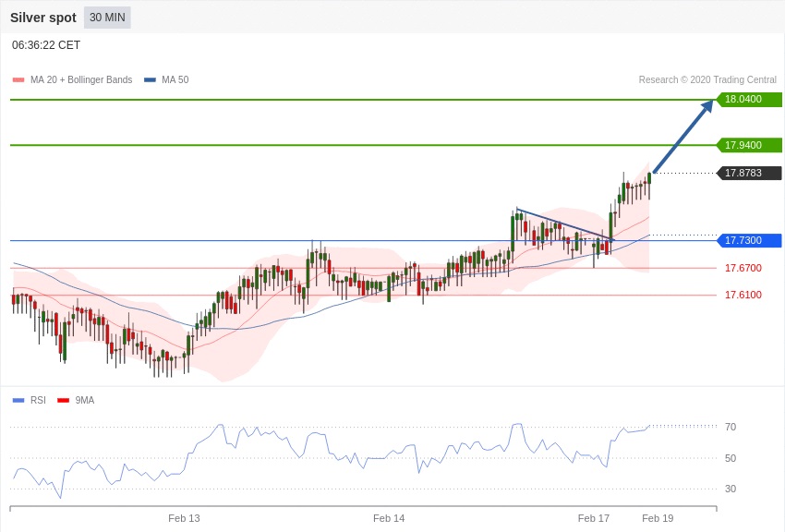
Task: Toggle the MA 20 + Bollinger Bands legend label
Action: click(x=81, y=80)
